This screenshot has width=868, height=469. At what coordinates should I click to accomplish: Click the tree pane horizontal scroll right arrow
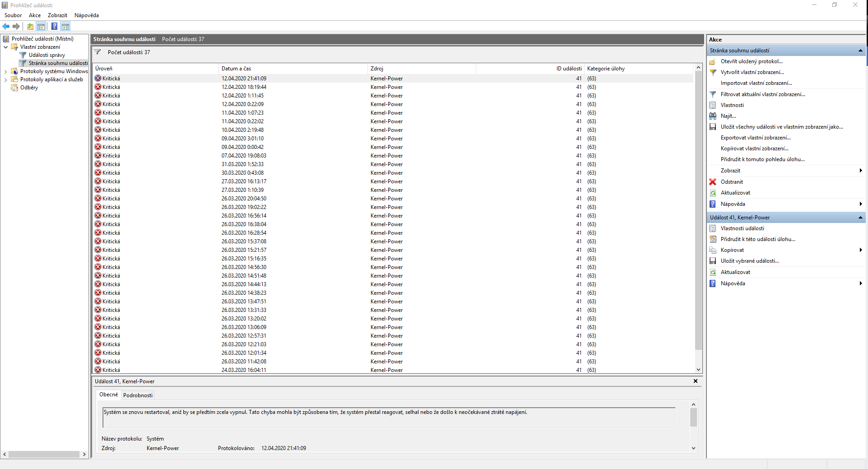click(84, 455)
